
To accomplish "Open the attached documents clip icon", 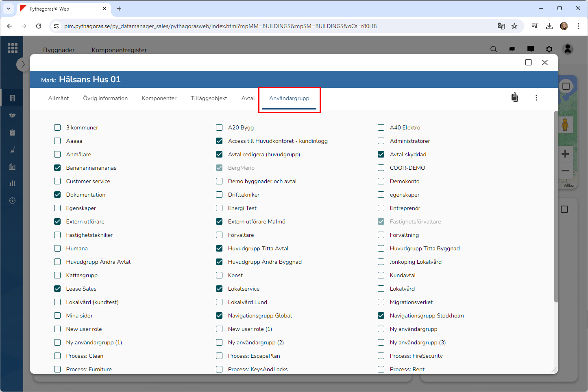I will click(x=514, y=98).
